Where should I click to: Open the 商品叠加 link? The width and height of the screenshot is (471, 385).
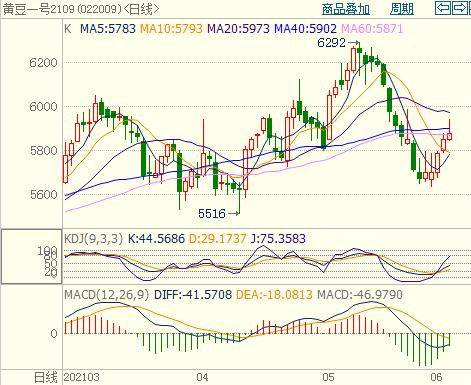346,9
